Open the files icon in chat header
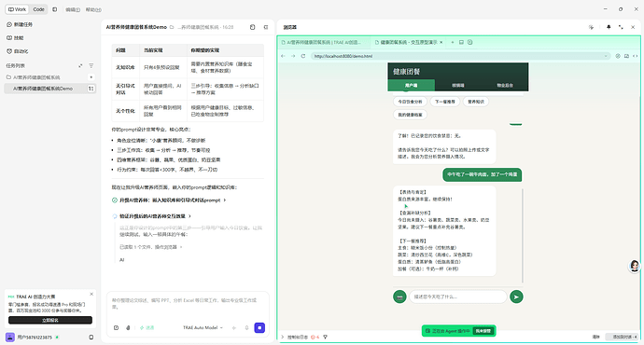Image resolution: width=644 pixels, height=345 pixels. point(253,27)
